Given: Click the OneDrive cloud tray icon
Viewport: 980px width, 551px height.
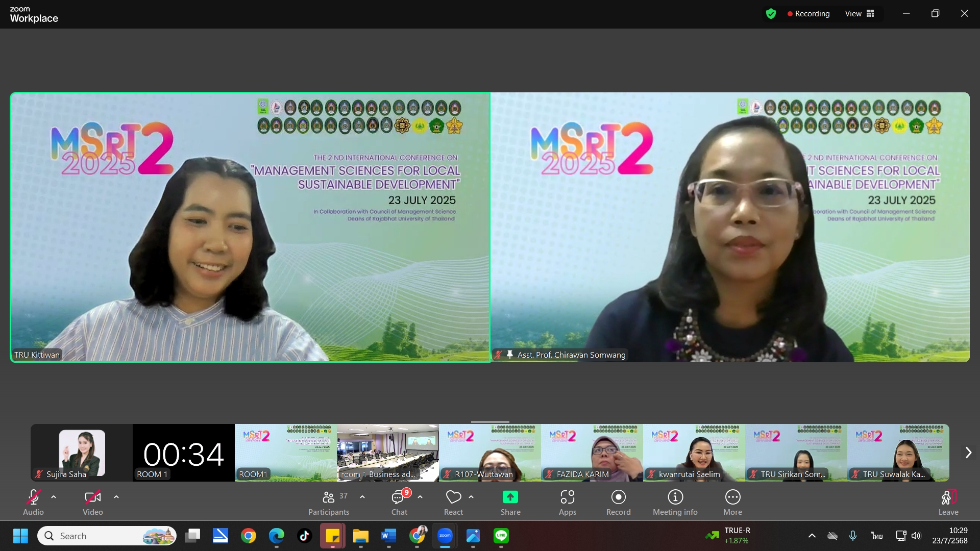Looking at the screenshot, I should pyautogui.click(x=832, y=536).
